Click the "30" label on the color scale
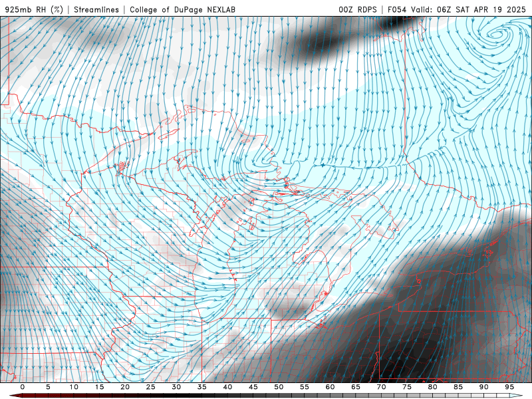Image resolution: width=532 pixels, height=399 pixels. point(176,387)
